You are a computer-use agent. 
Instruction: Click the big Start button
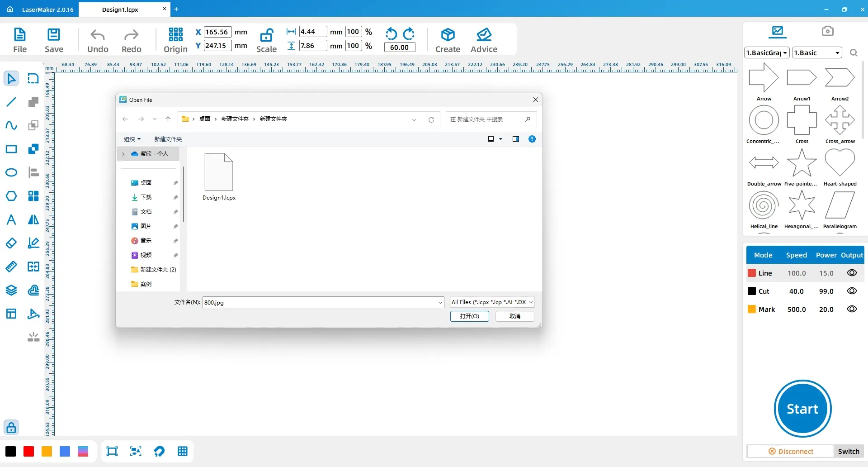[x=802, y=409]
